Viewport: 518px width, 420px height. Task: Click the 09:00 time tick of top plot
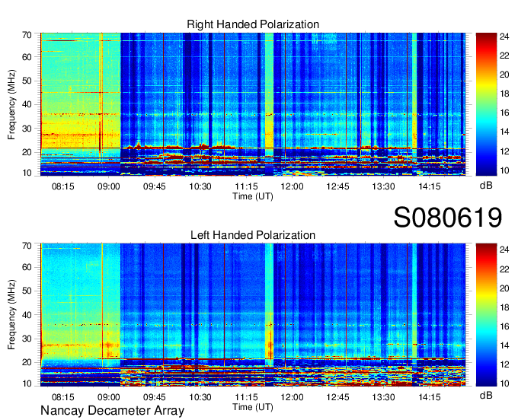pos(108,186)
